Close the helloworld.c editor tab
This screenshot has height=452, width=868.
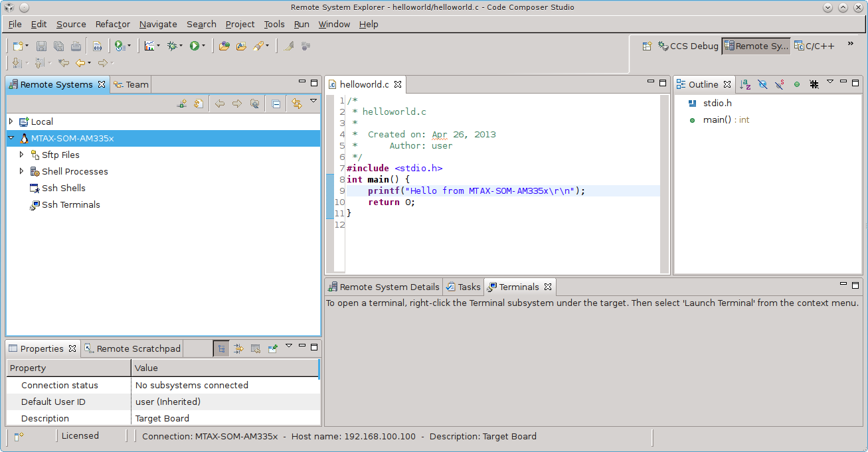click(397, 84)
